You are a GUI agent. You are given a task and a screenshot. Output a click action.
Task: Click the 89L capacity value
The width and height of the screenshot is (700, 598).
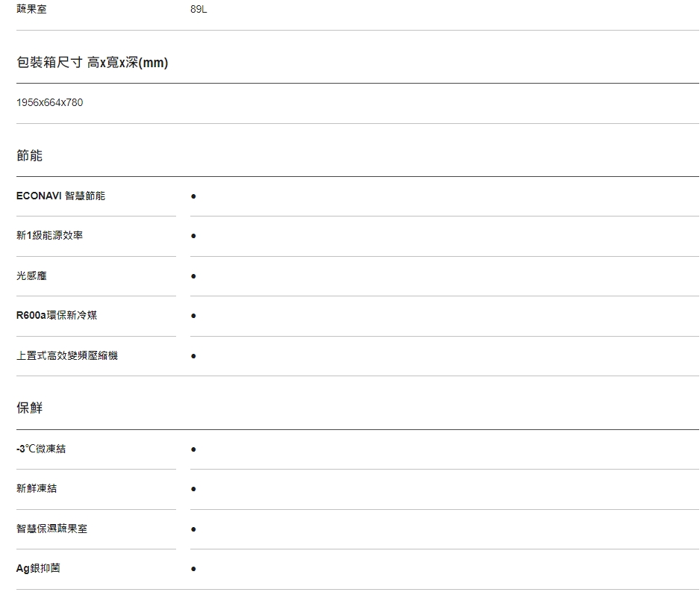pyautogui.click(x=199, y=10)
